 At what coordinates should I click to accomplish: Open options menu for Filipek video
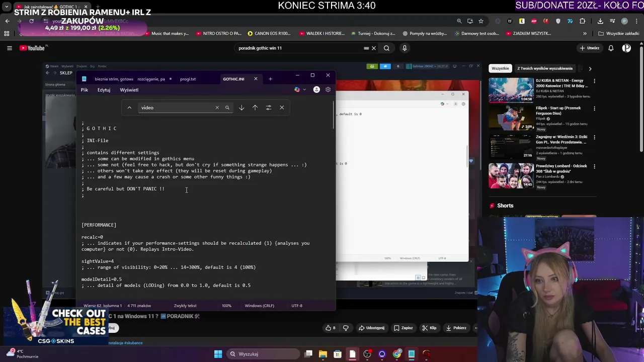pos(594,109)
